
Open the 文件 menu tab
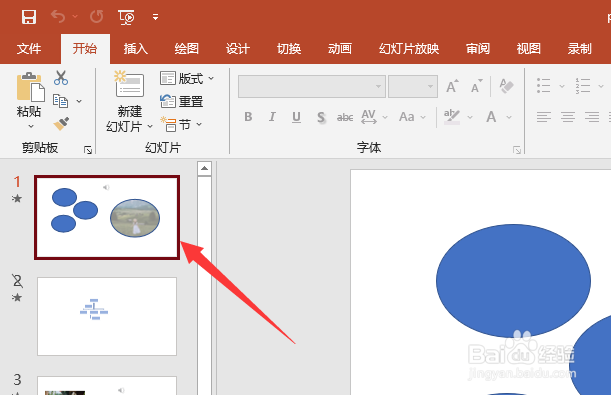click(29, 49)
